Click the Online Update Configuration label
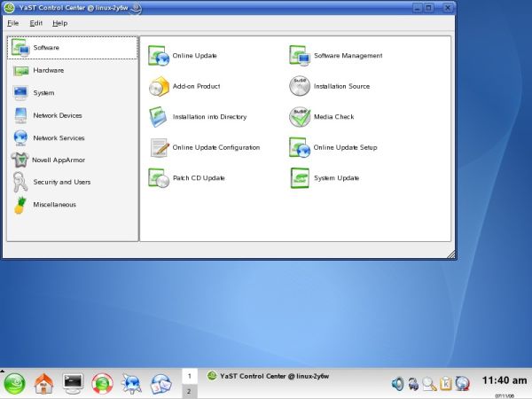 pos(216,147)
